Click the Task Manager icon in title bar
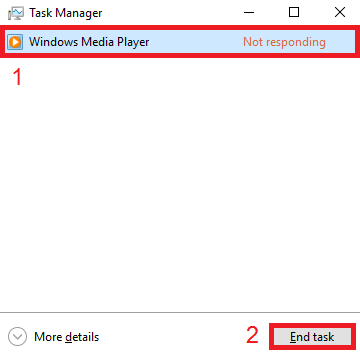Screen dimensions: 360x360 [16, 13]
